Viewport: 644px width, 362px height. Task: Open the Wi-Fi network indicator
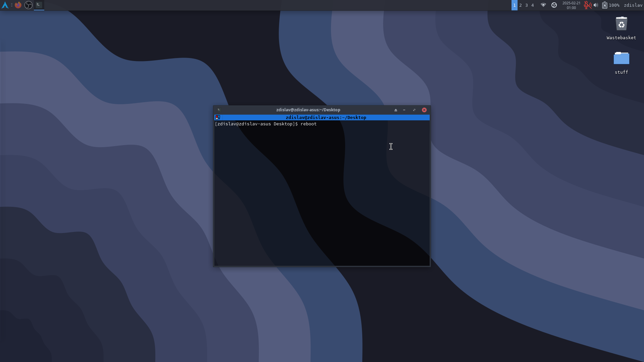(x=543, y=5)
